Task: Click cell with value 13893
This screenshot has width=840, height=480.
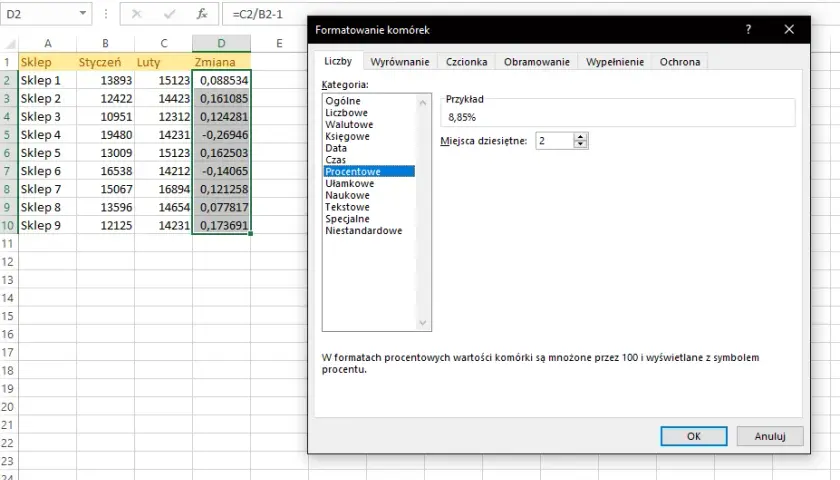Action: point(106,80)
